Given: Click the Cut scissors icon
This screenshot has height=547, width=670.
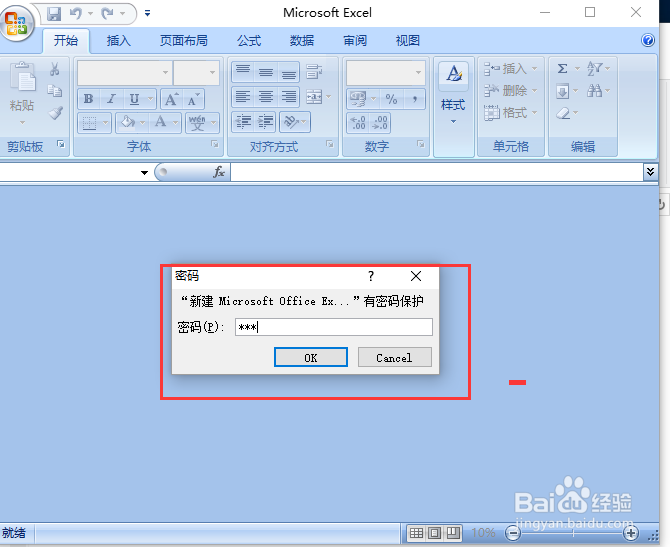Looking at the screenshot, I should 54,69.
